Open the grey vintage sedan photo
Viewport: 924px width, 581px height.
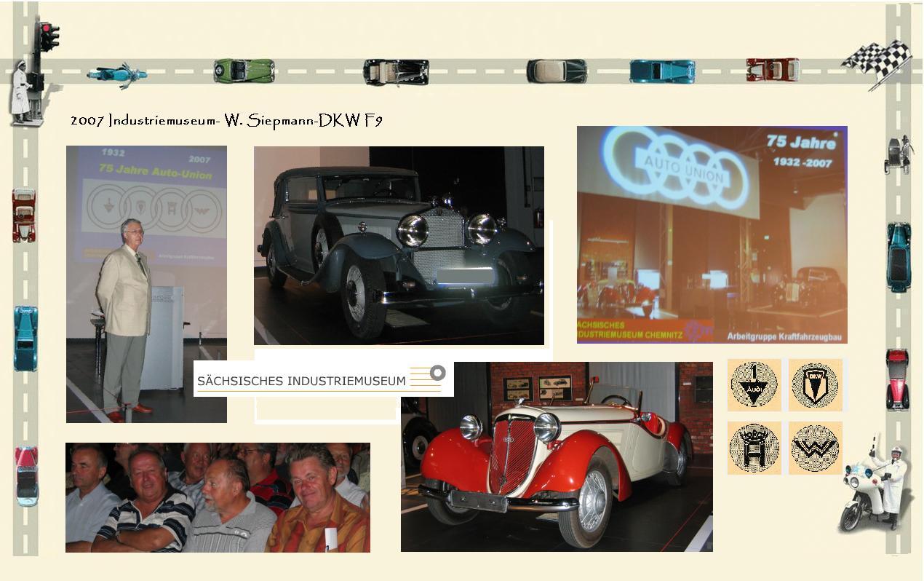399,245
